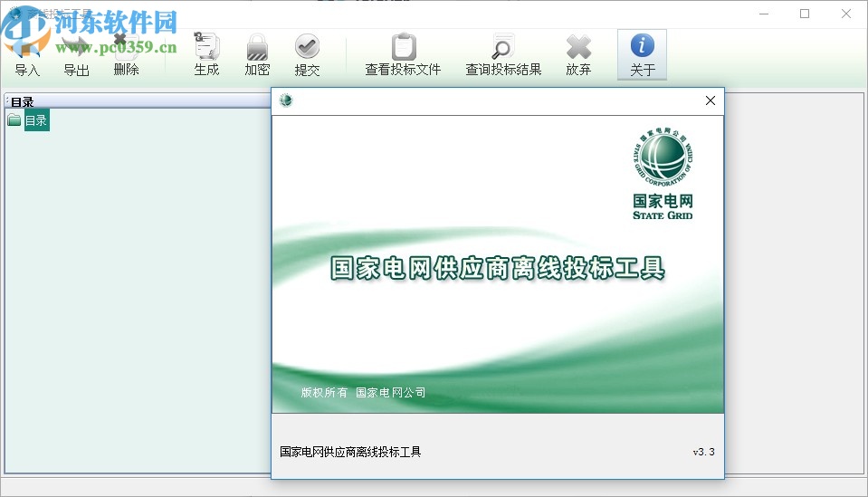Click the 提交 (Submit) checkmark icon
The image size is (868, 497).
[307, 46]
